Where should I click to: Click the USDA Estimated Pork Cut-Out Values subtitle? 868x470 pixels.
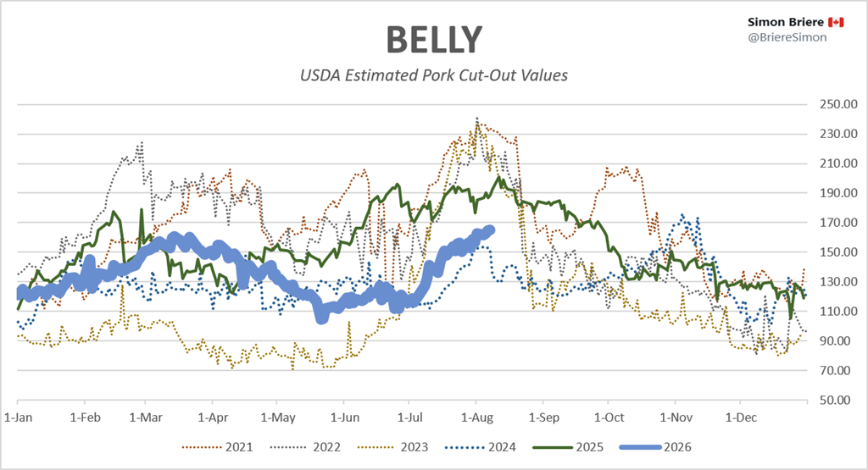click(434, 75)
